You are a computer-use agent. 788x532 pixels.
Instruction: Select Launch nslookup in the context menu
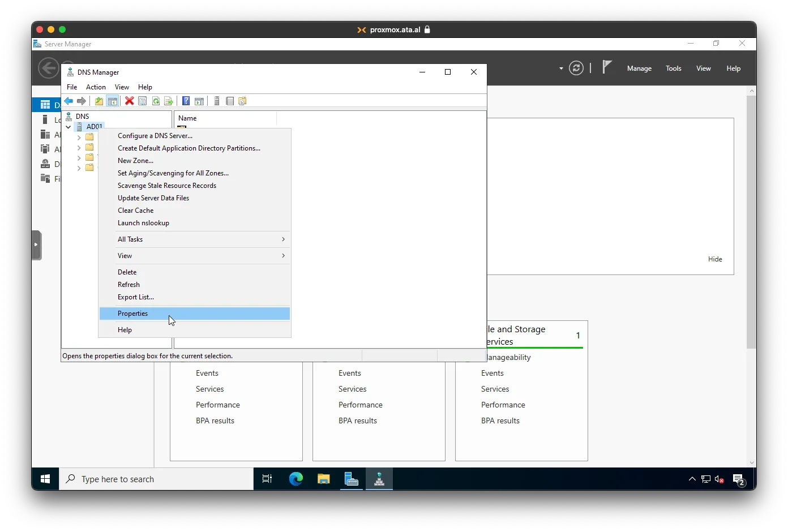click(195, 223)
